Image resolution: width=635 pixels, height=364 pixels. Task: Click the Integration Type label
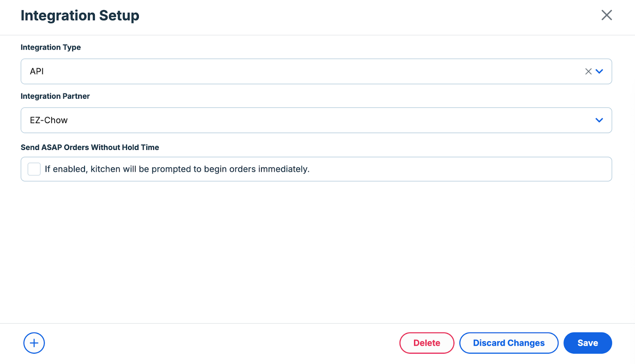51,47
